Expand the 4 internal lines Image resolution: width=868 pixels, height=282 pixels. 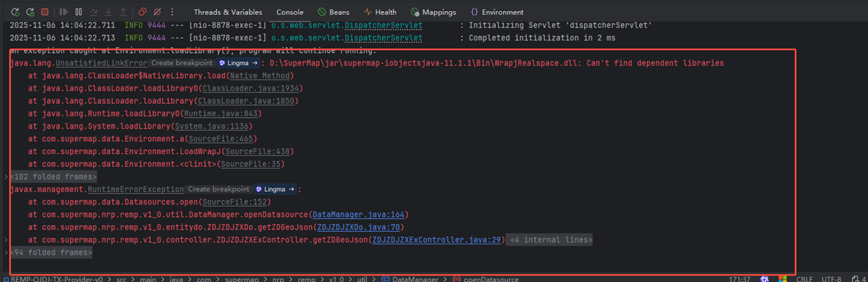(550, 240)
